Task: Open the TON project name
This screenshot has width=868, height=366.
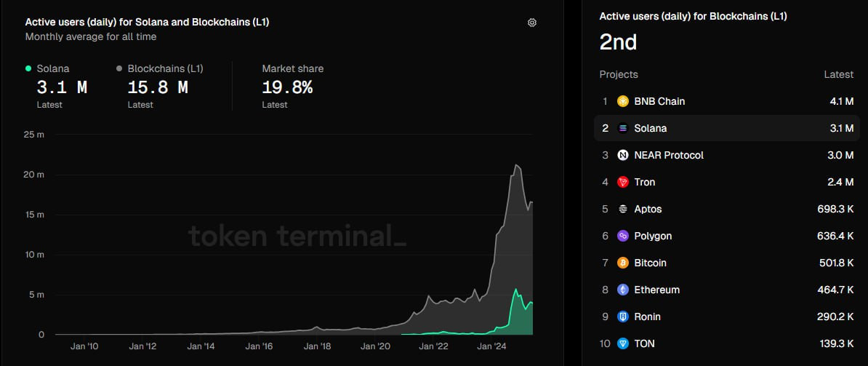Action: tap(644, 344)
